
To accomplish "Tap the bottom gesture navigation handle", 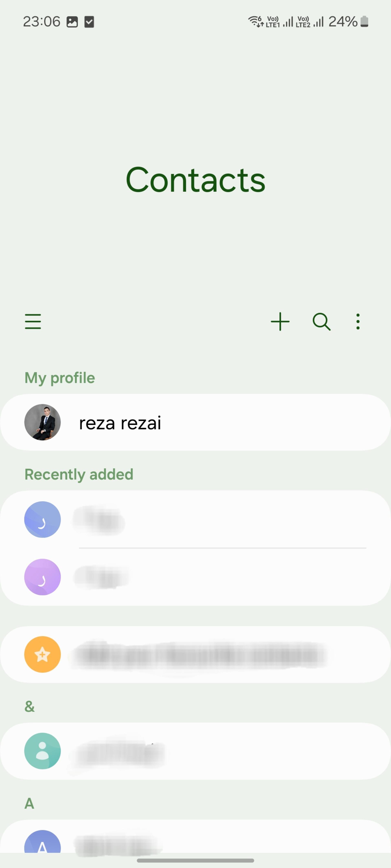I will [x=195, y=860].
